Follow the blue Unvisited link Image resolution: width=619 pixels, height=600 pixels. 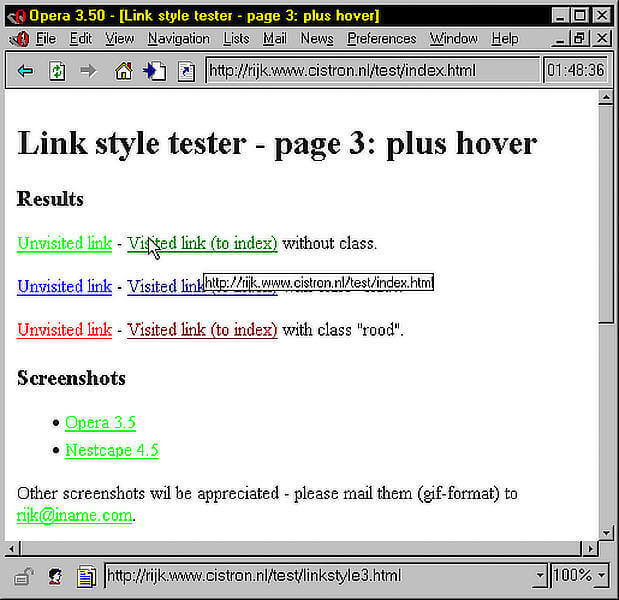tap(65, 287)
